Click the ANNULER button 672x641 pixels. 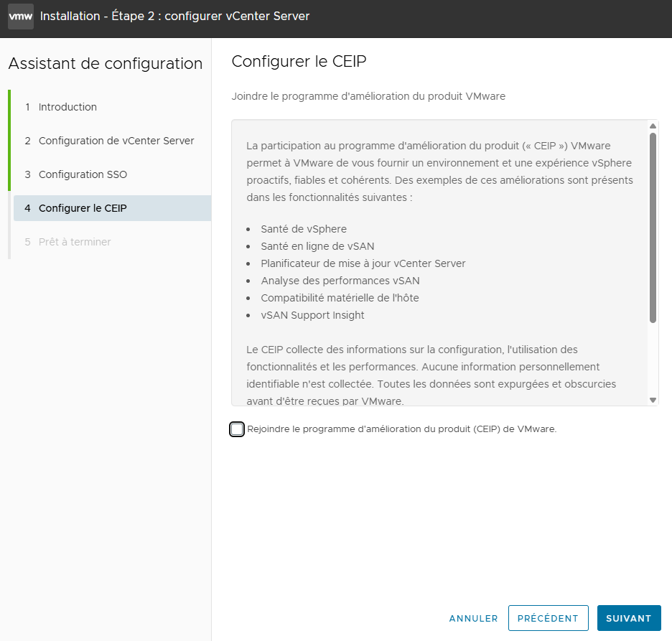pyautogui.click(x=474, y=618)
